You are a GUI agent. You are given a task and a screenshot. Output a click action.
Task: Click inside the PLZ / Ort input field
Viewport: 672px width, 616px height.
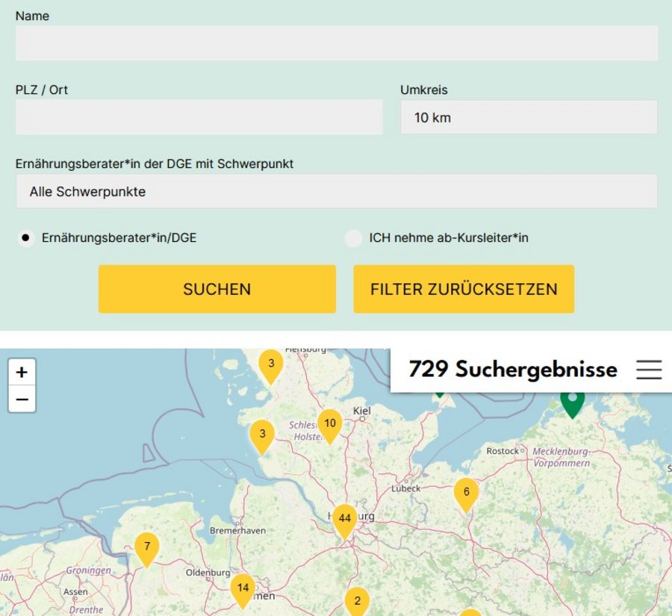point(198,117)
